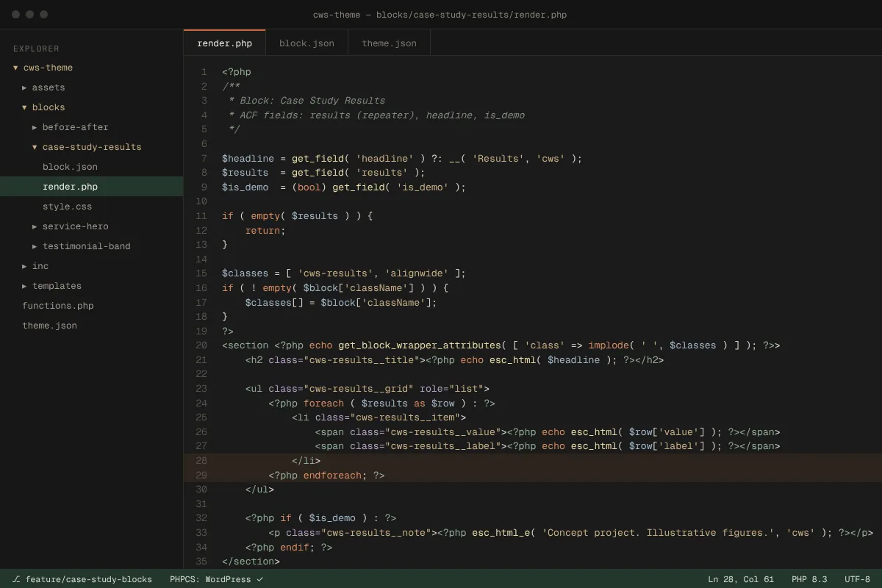Place cursor on the '<?php' opening line
The image size is (882, 588).
click(x=237, y=72)
